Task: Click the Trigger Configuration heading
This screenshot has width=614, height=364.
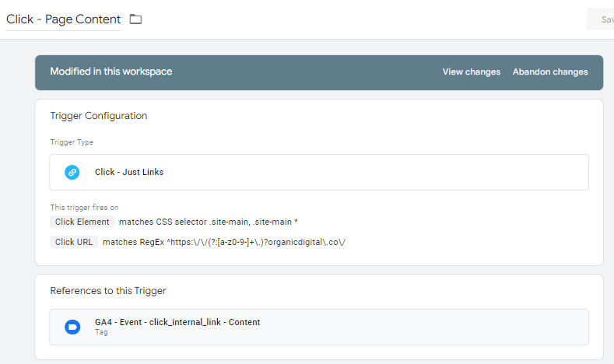Action: [99, 116]
